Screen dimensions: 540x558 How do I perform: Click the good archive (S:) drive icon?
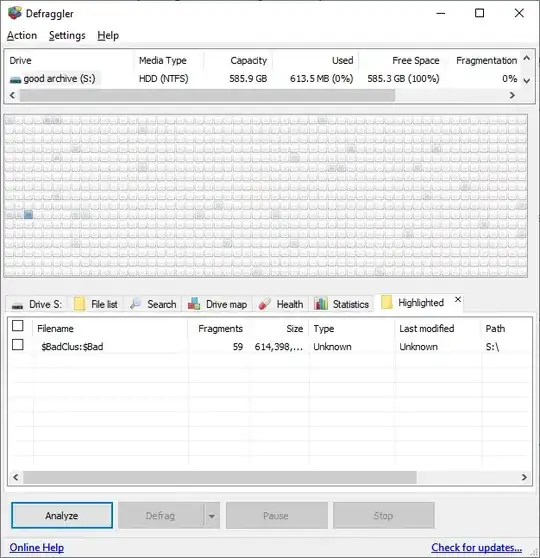(x=15, y=79)
